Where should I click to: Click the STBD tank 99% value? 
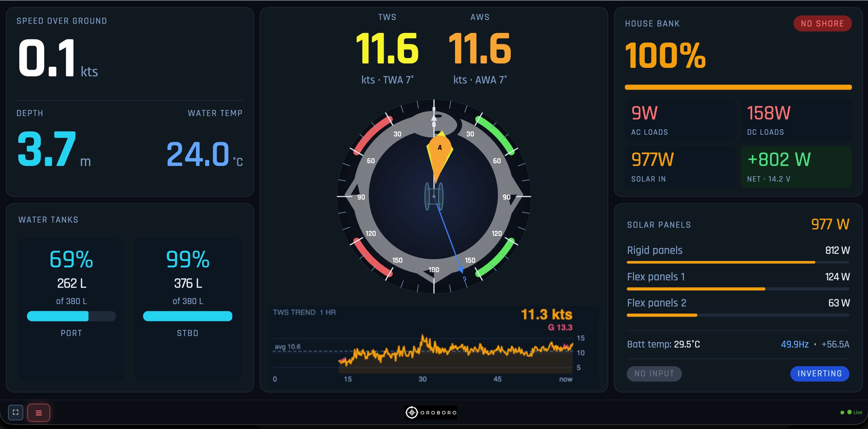click(187, 259)
